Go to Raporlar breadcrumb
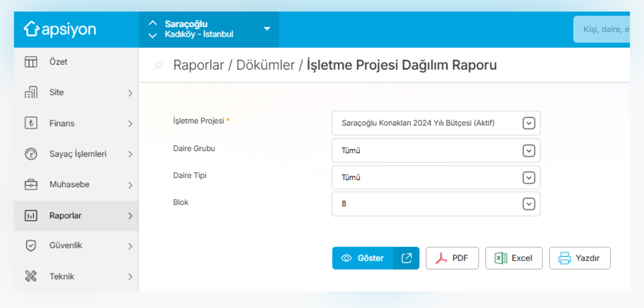This screenshot has width=644, height=308. (x=198, y=65)
